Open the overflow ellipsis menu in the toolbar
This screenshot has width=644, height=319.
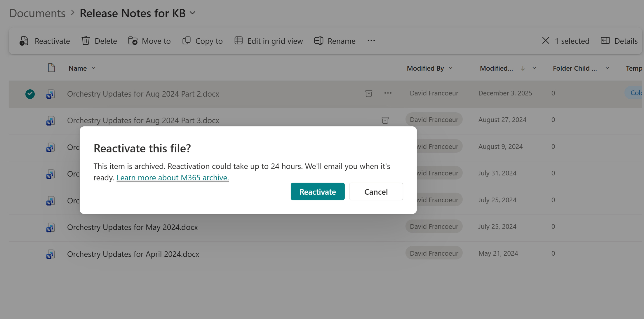tap(371, 41)
